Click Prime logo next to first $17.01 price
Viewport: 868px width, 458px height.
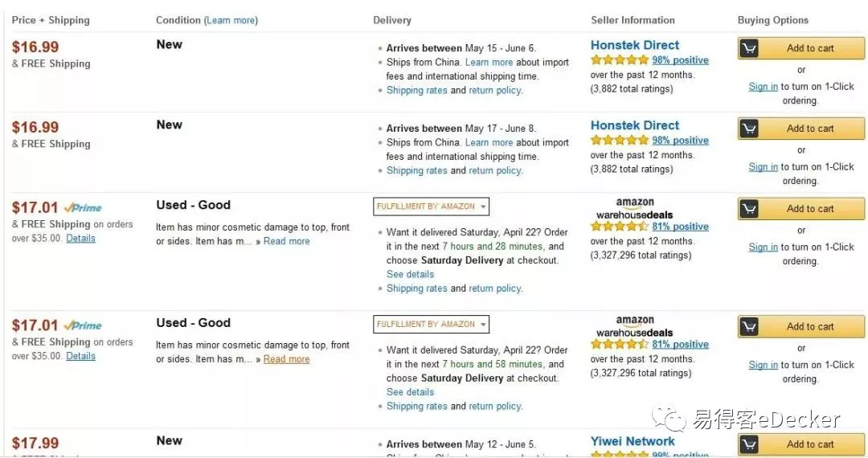pyautogui.click(x=84, y=208)
